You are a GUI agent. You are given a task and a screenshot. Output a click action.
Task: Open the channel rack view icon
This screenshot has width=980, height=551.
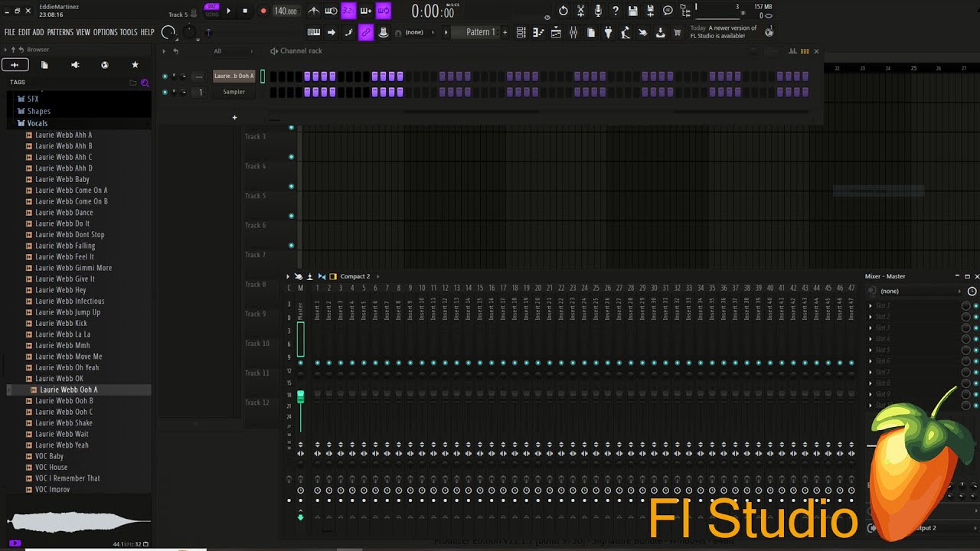[x=556, y=32]
